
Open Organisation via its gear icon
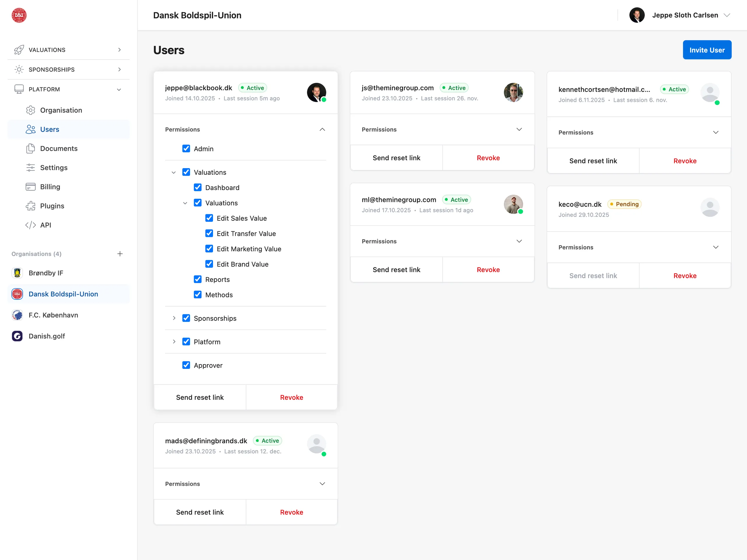(x=31, y=110)
